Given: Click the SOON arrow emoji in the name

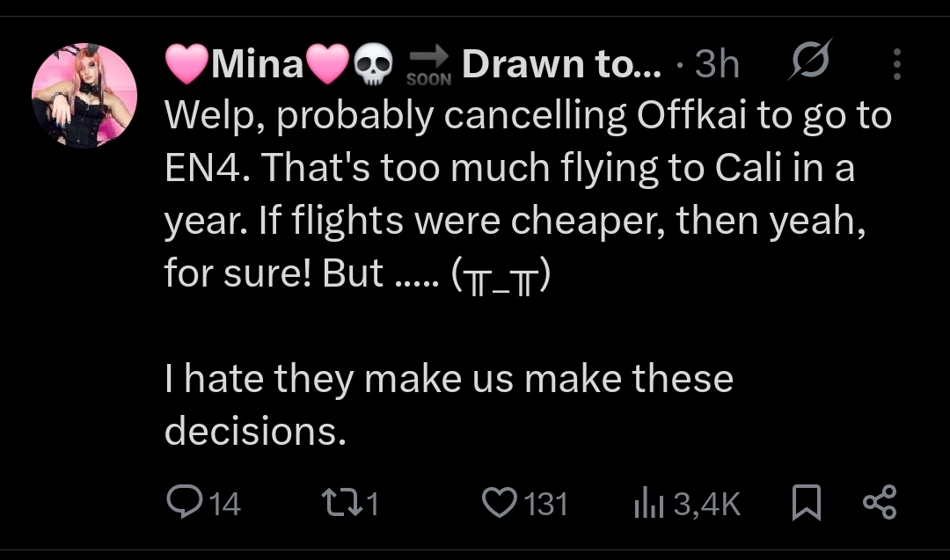Looking at the screenshot, I should [x=429, y=66].
